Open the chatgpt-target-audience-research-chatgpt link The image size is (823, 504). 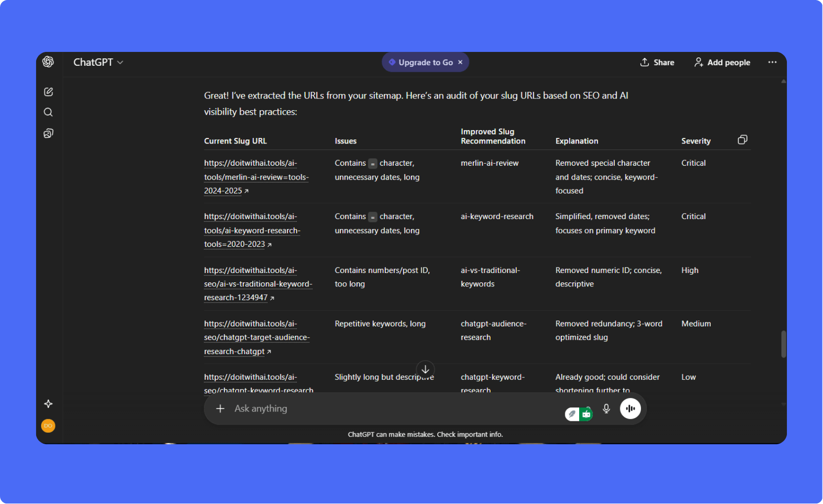click(x=257, y=337)
